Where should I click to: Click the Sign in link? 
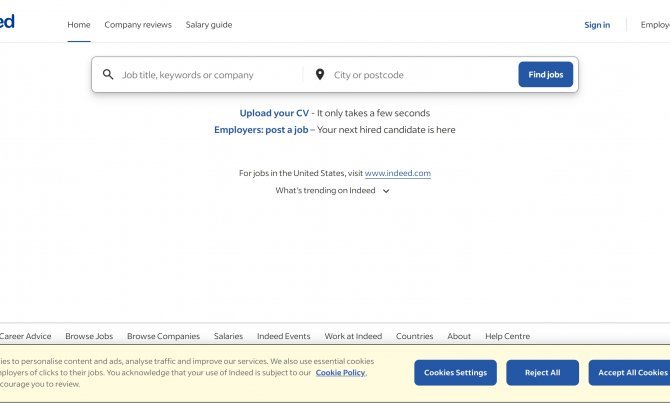[x=597, y=25]
